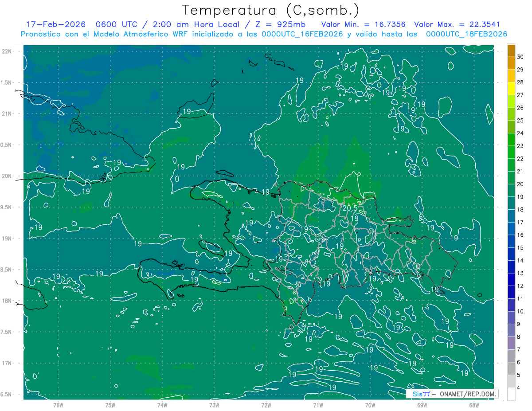Screen dimensions: 532x411
Task: Click initialization time "0000UTC_16FEB2026"
Action: pyautogui.click(x=302, y=34)
